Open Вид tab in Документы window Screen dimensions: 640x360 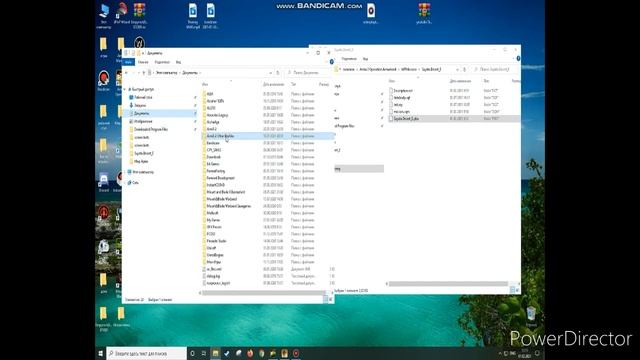pos(178,62)
